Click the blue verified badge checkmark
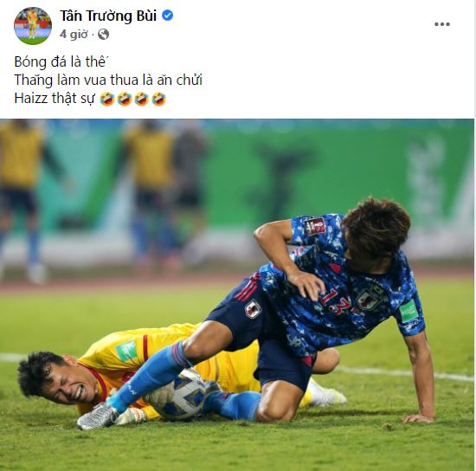The width and height of the screenshot is (476, 471). pos(167,16)
